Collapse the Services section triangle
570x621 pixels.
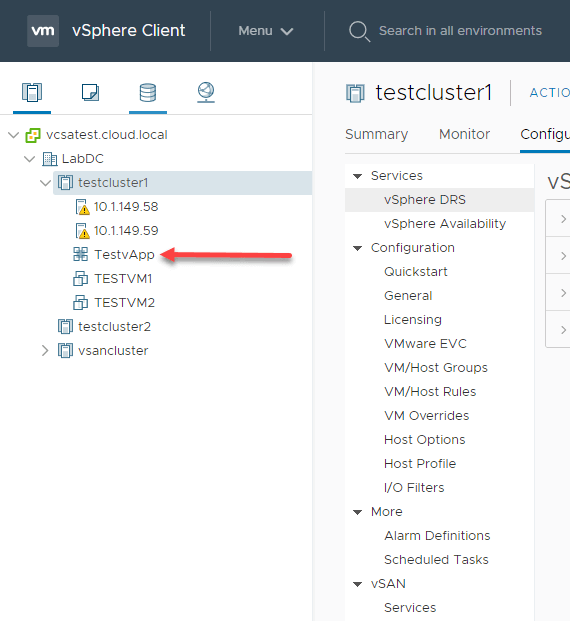point(358,176)
